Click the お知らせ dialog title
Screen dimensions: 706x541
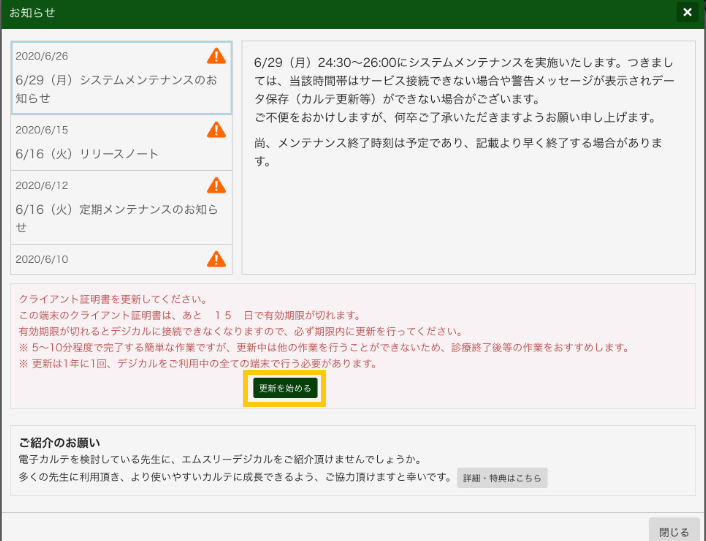coord(32,13)
